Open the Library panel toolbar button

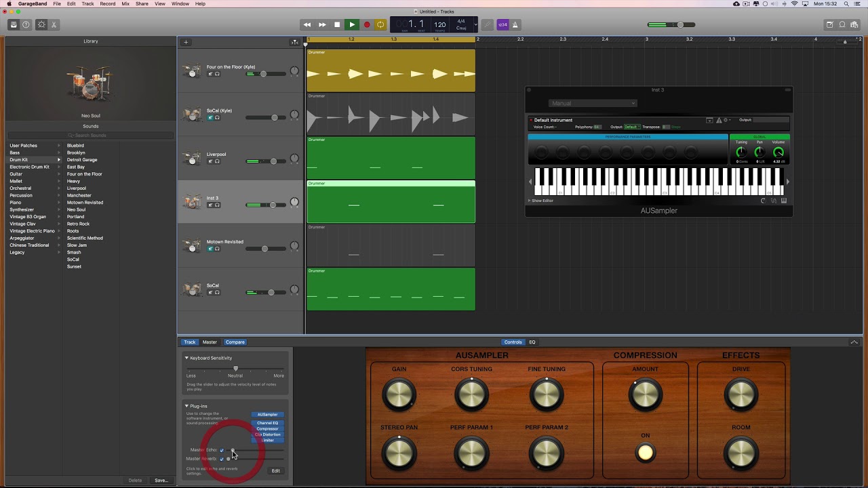pos(13,25)
